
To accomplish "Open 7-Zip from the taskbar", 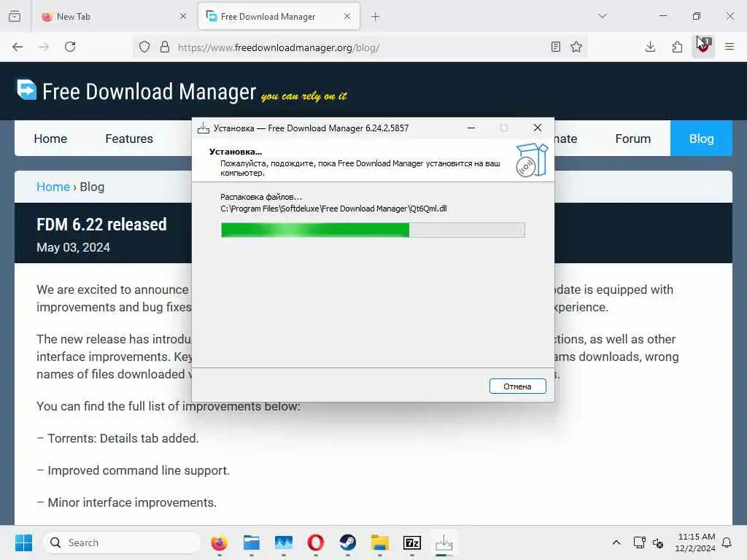I will coord(412,542).
